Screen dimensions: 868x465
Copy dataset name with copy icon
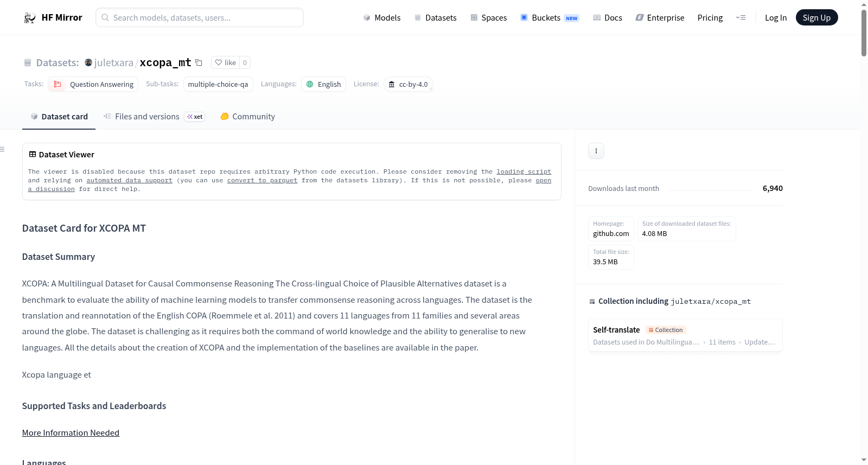pyautogui.click(x=199, y=62)
